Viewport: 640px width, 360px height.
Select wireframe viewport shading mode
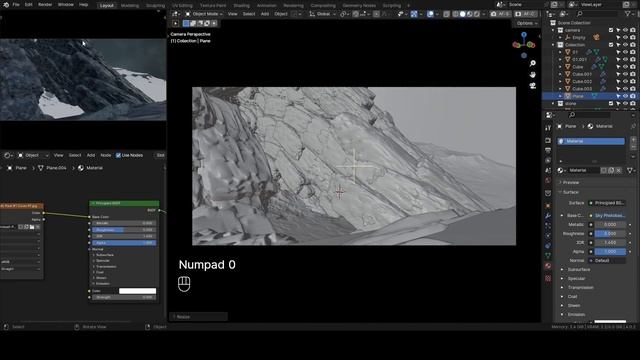pos(456,14)
